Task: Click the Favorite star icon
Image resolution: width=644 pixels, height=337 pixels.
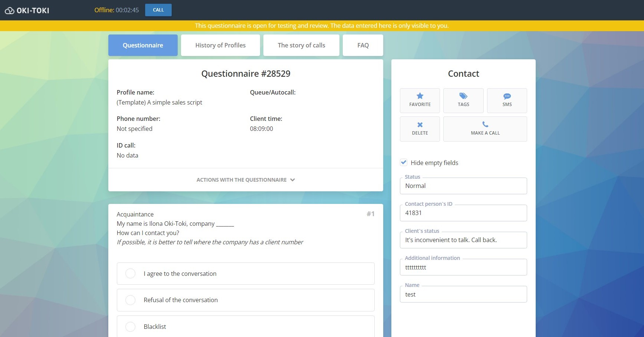Action: pos(420,96)
